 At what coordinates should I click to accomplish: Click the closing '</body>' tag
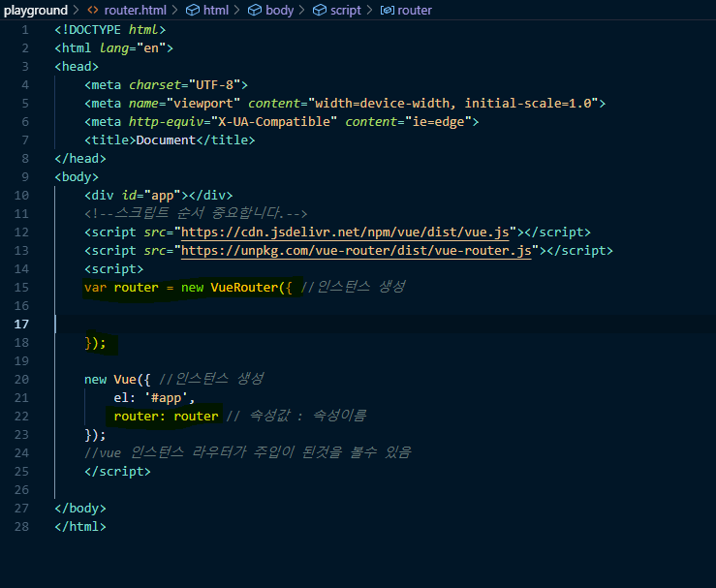[x=80, y=509]
